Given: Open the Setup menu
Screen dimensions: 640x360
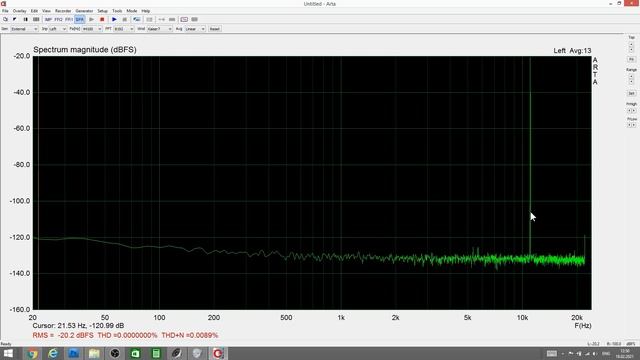Looking at the screenshot, I should 102,11.
